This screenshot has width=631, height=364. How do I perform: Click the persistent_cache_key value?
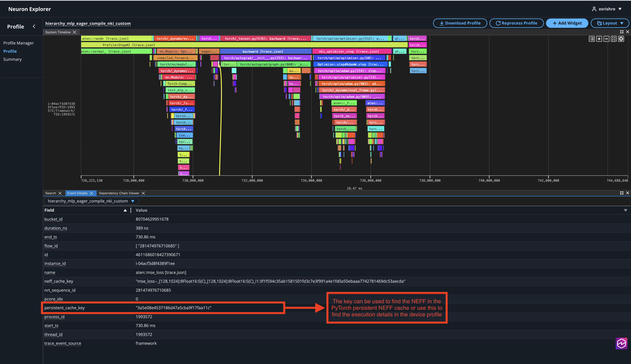174,308
